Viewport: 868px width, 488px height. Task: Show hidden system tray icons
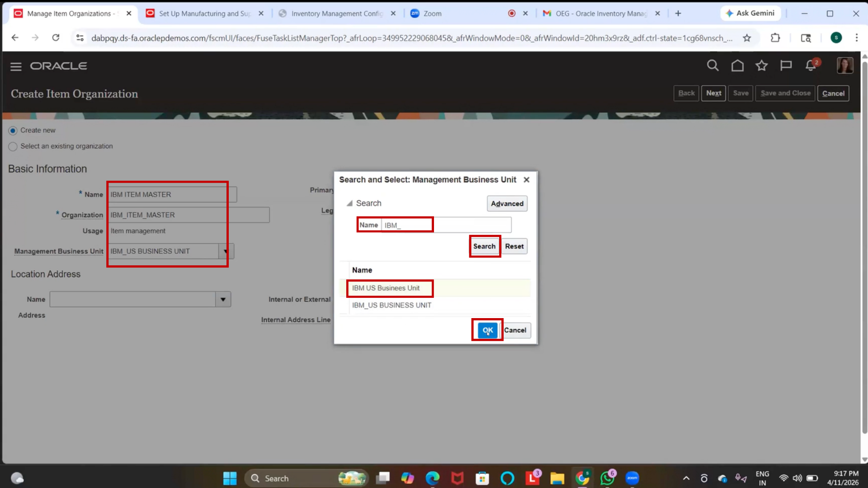click(686, 478)
